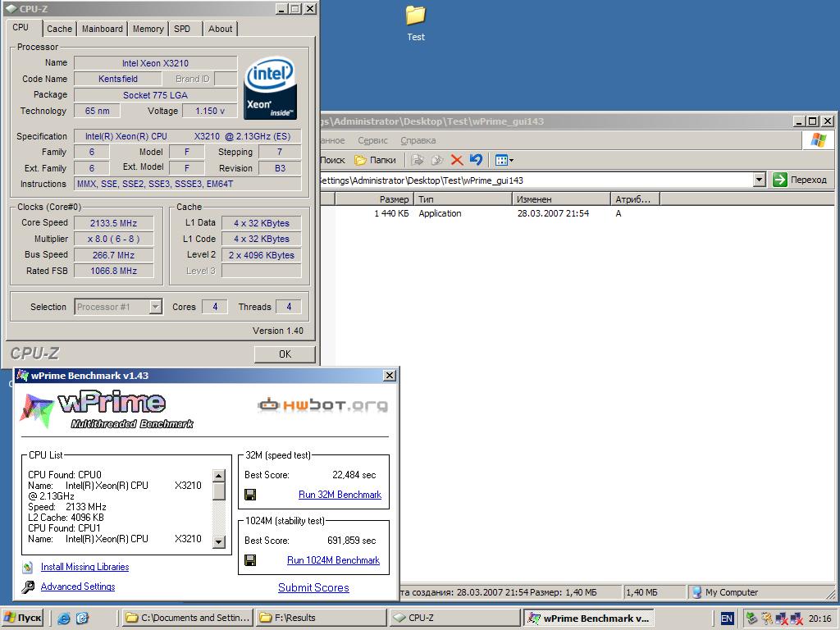Click the EN language indicator in tray
Image resolution: width=840 pixels, height=630 pixels.
tap(727, 619)
